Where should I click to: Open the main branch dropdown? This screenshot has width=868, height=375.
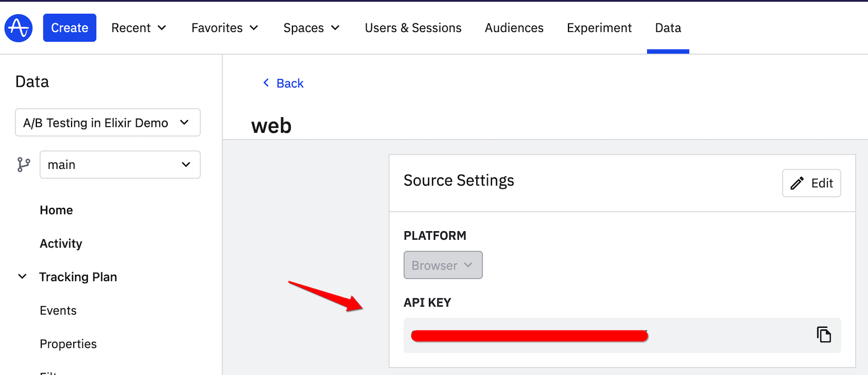120,164
